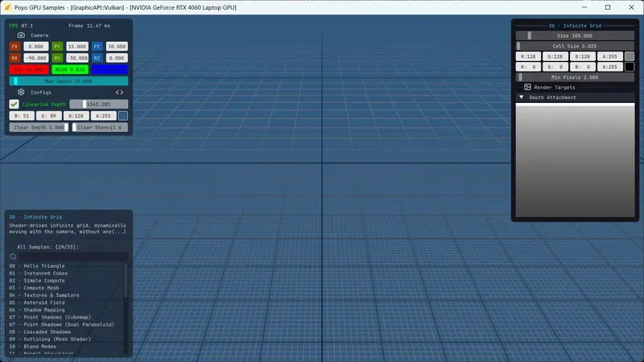Edit the PZ value field 30.000
The height and width of the screenshot is (362, 644).
tap(117, 47)
